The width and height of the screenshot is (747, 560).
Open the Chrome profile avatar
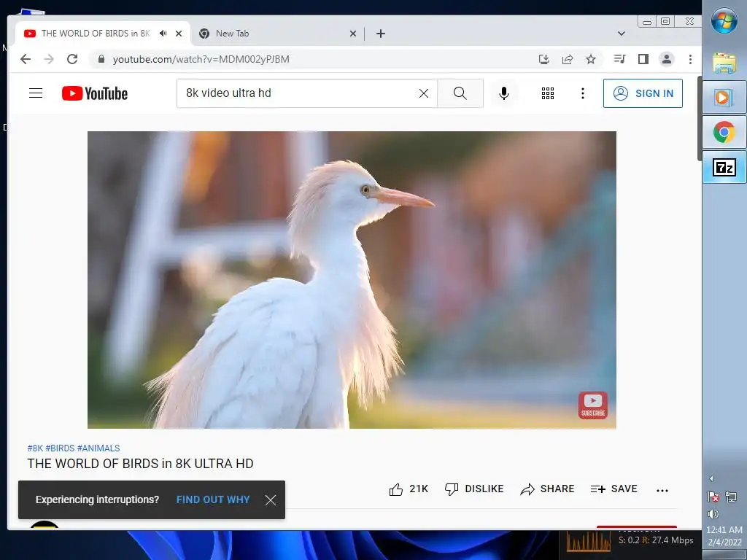point(667,59)
